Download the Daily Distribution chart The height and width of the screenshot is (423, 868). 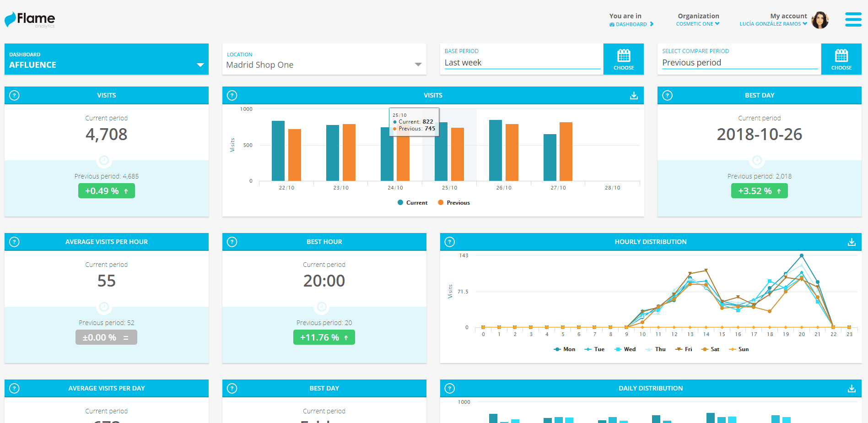pyautogui.click(x=851, y=388)
